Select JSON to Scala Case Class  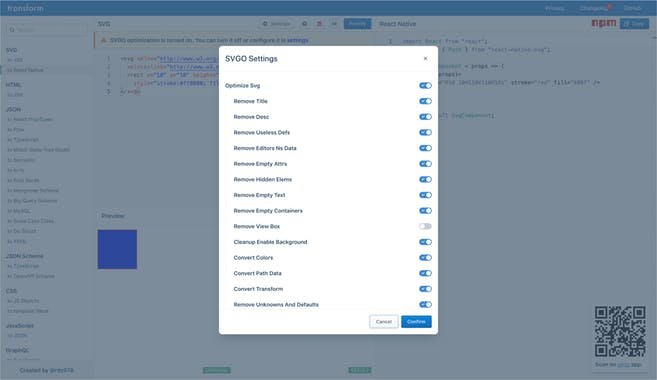(31, 221)
